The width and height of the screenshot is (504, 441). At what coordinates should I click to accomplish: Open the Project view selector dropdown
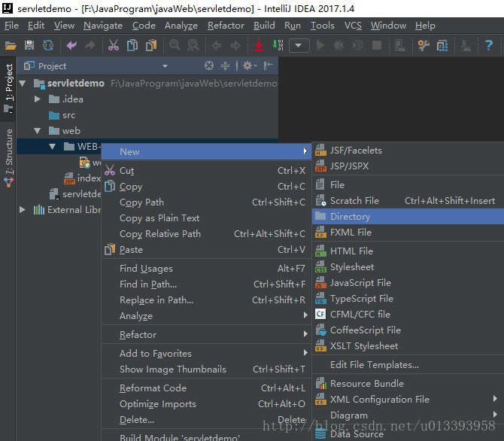point(165,66)
